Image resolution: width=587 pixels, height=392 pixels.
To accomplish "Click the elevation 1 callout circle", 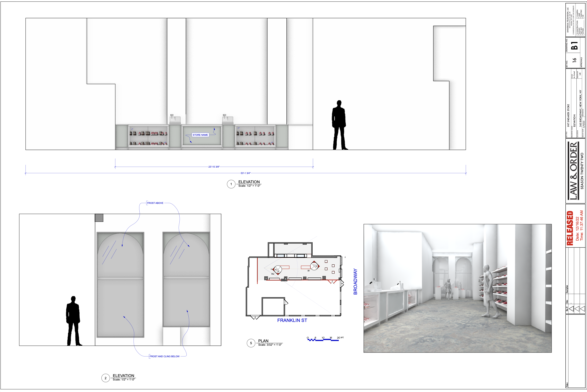I will point(231,184).
